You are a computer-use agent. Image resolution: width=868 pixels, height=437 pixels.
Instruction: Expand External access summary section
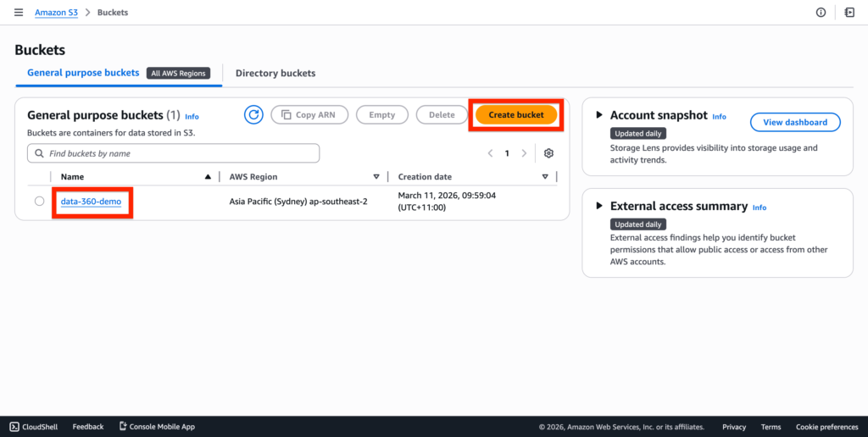(x=600, y=206)
